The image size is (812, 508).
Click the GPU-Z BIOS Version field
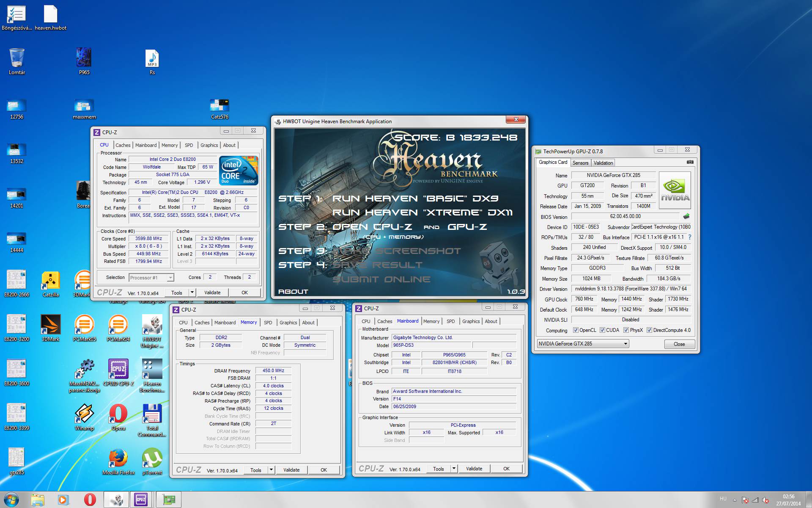[625, 216]
